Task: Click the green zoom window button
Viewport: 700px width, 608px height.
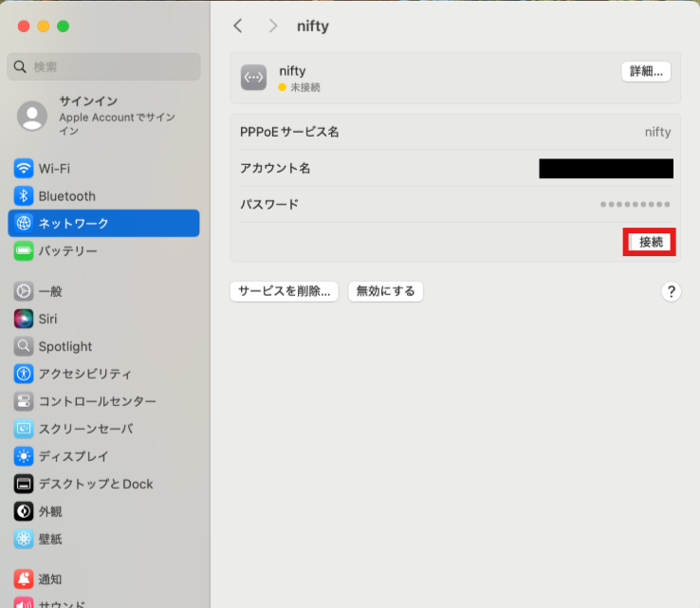Action: 63,27
